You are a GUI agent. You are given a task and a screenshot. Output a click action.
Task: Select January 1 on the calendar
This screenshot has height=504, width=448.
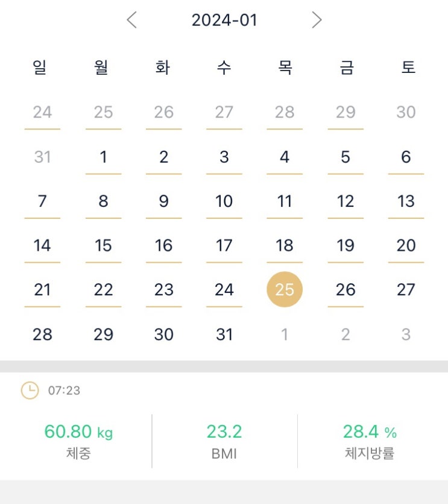pyautogui.click(x=103, y=157)
